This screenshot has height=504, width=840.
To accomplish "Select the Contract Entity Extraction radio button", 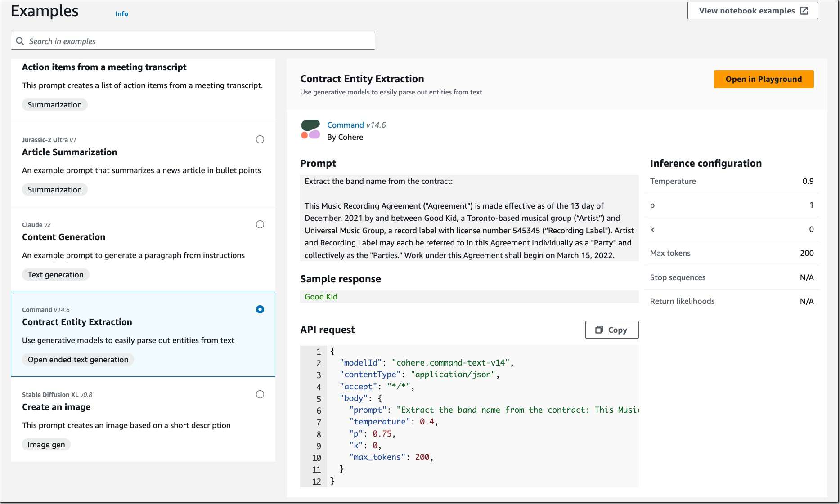I will click(260, 309).
